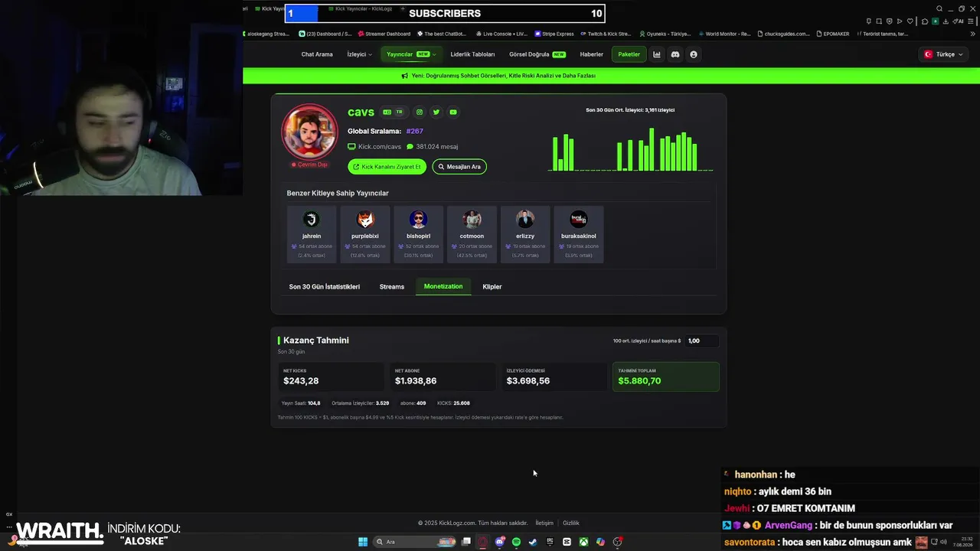Open the Discord icon in navbar

click(675, 54)
